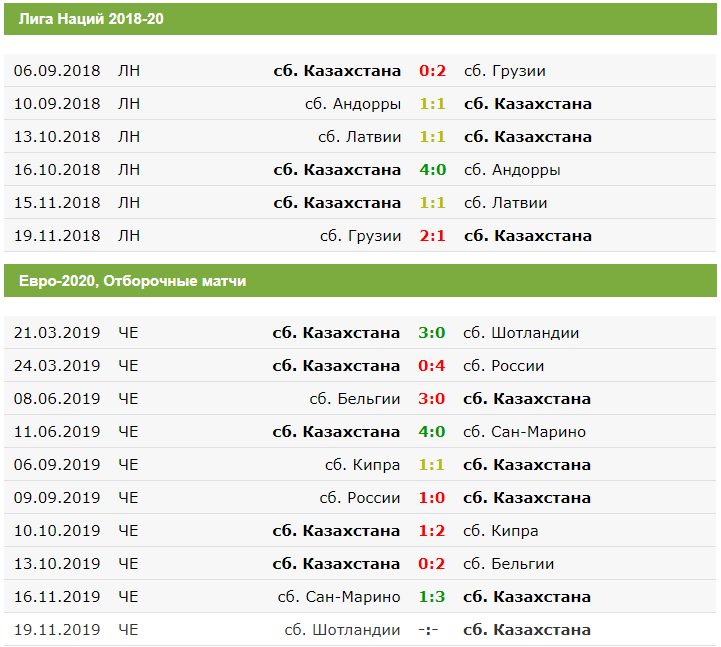Open the 1:2 score against сб. Кипра
Screen dimensions: 721x647
432,531
